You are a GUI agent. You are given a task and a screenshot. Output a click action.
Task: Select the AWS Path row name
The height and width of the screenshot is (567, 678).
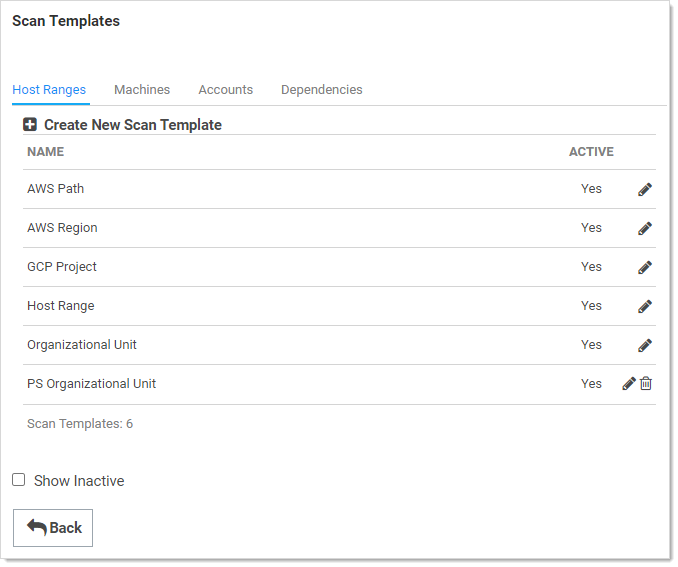(x=55, y=189)
